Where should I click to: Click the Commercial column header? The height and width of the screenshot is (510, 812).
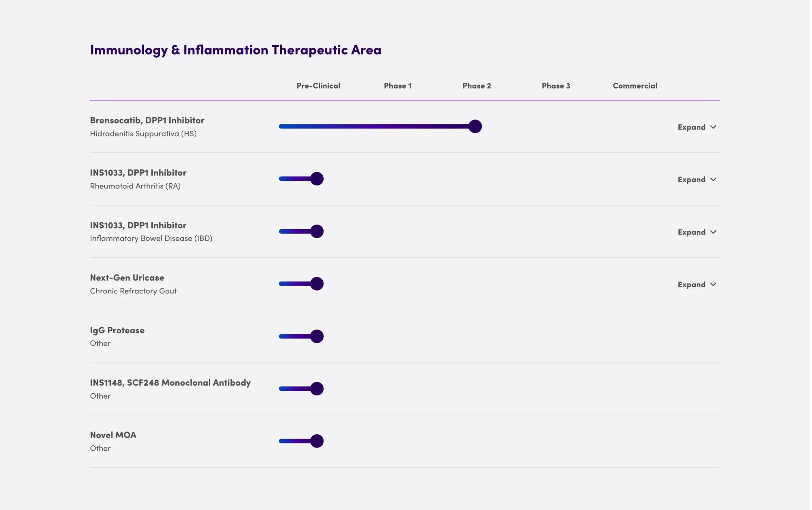click(635, 86)
